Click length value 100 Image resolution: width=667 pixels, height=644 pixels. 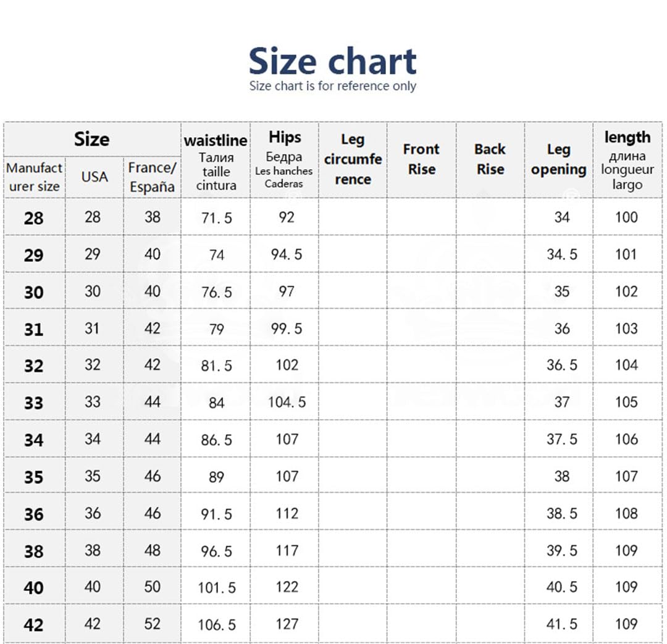point(627,217)
